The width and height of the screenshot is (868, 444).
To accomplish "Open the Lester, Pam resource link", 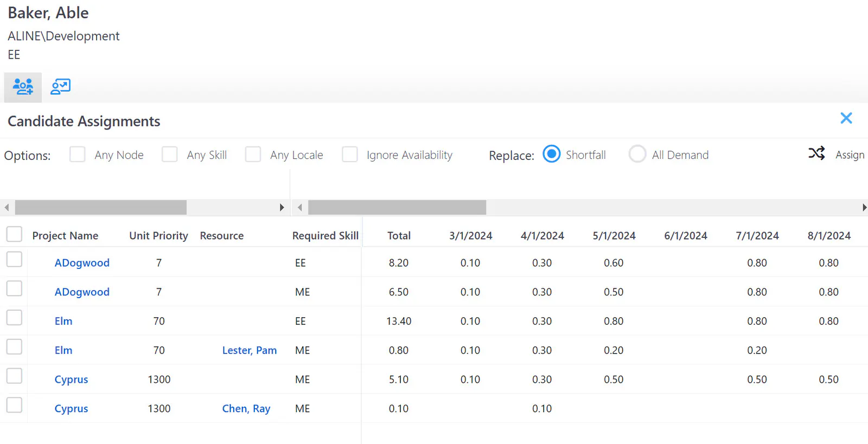I will (250, 351).
